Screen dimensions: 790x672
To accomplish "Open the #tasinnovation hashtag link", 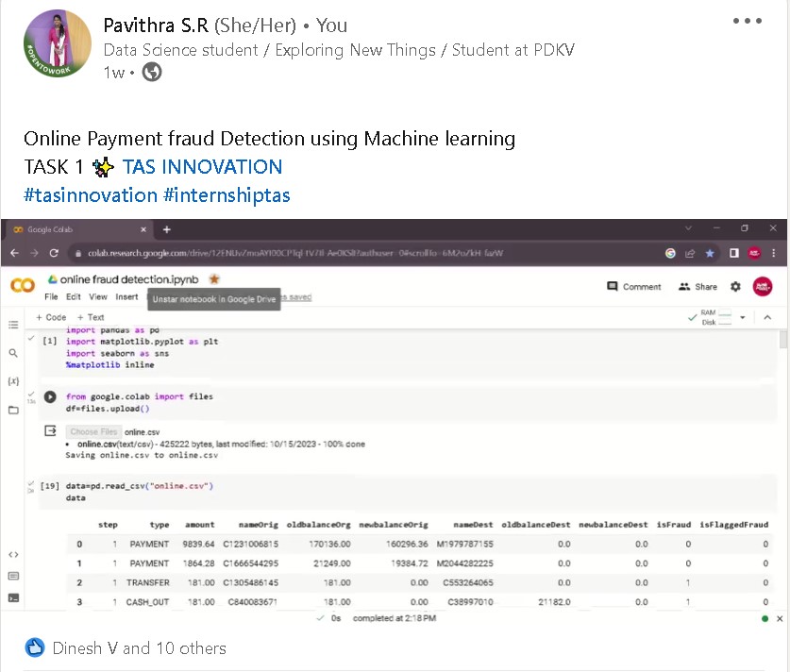I will point(90,194).
